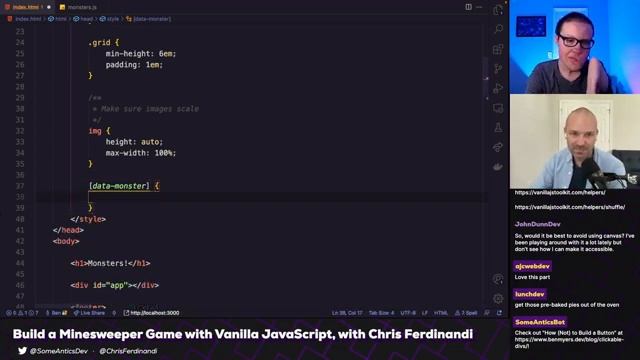The width and height of the screenshot is (640, 360).
Task: Open vanillajstoolkit.com/helpers/shuffle/ chat link
Action: pos(570,207)
